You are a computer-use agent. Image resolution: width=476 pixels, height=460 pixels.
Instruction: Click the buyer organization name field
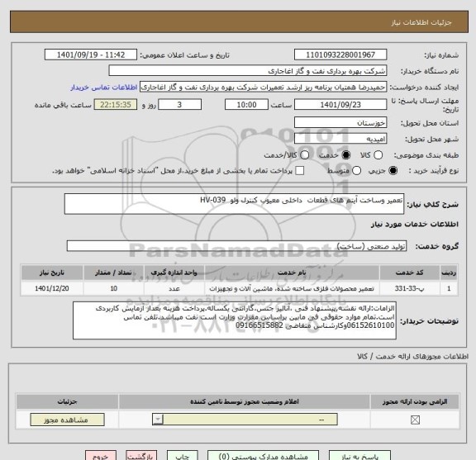point(248,71)
